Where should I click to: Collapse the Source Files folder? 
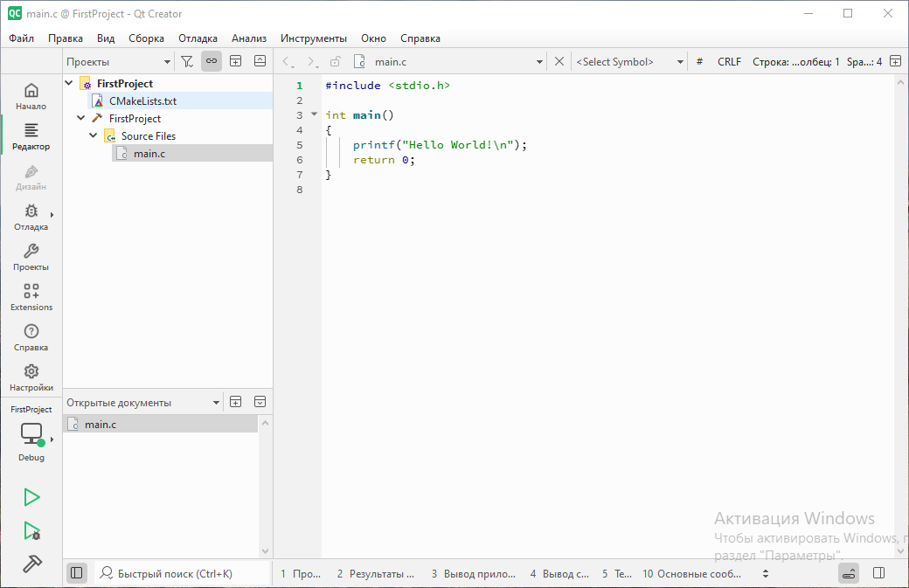(94, 135)
